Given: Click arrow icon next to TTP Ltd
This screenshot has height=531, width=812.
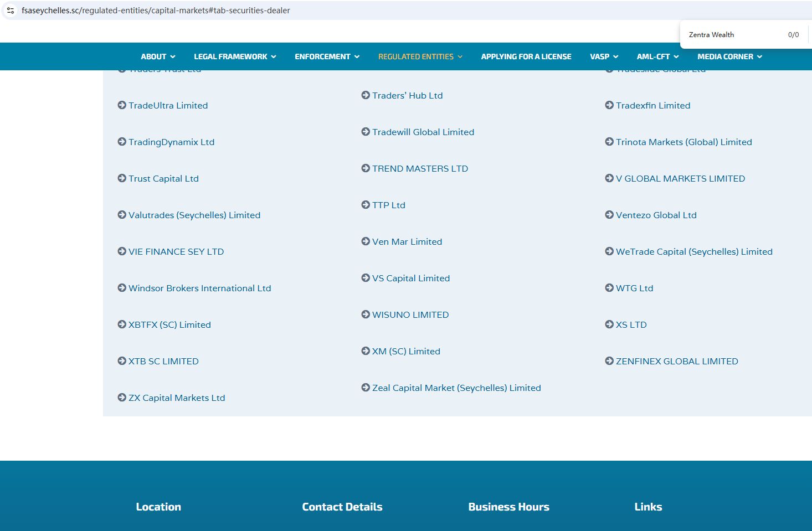Looking at the screenshot, I should [366, 205].
